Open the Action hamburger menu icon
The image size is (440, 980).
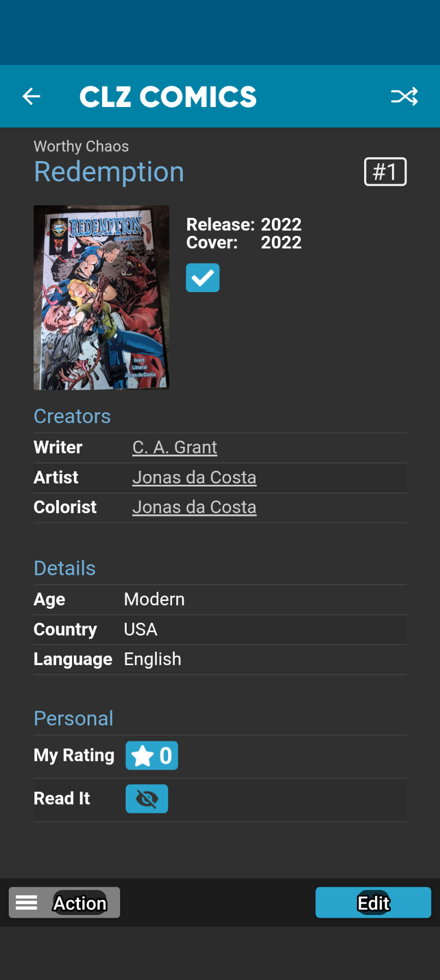point(26,902)
